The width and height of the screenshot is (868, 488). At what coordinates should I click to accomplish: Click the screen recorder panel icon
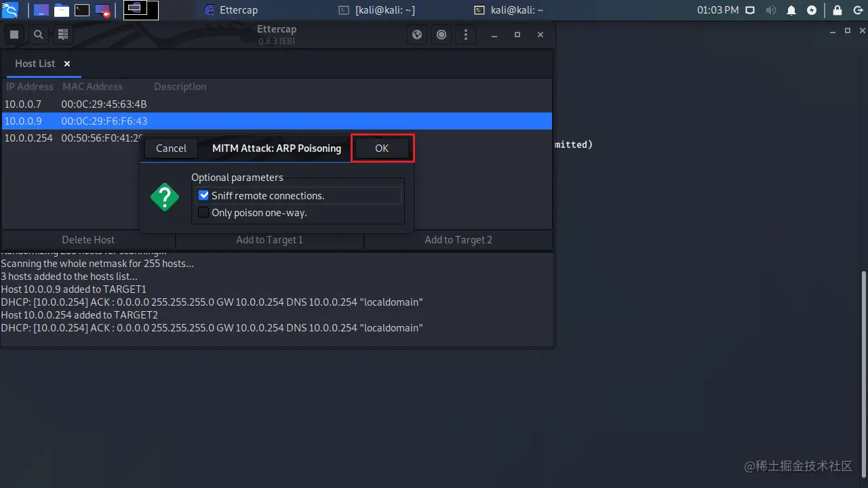coord(102,10)
